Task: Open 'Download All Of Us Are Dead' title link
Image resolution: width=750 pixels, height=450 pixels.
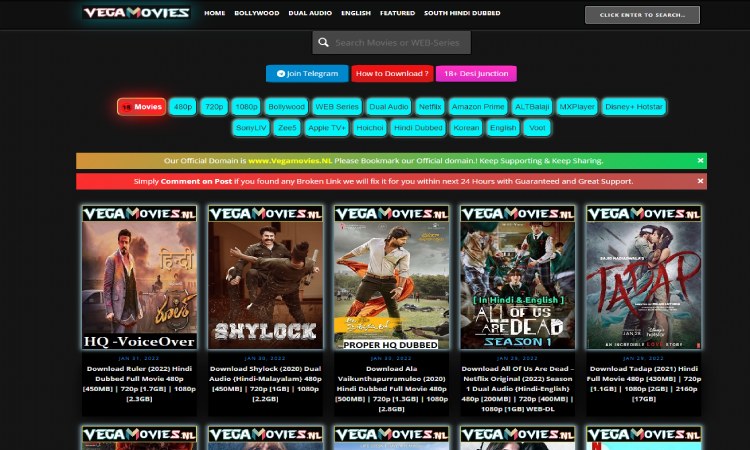Action: 518,389
